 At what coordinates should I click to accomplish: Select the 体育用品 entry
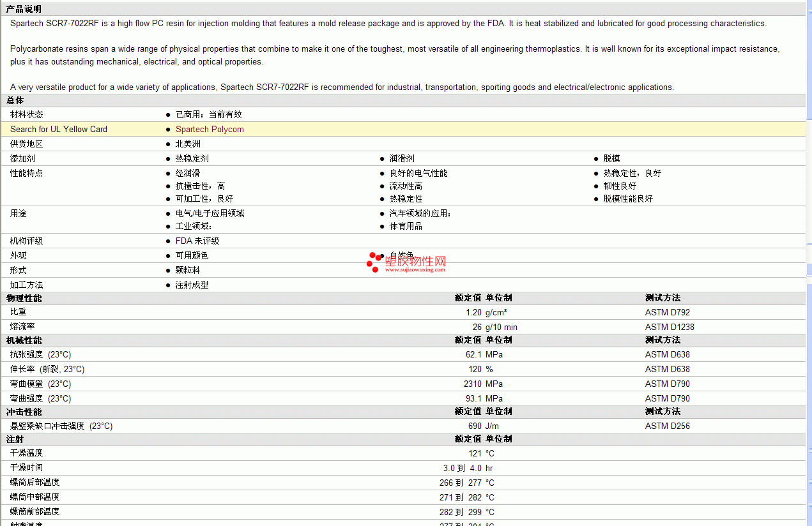click(x=406, y=226)
